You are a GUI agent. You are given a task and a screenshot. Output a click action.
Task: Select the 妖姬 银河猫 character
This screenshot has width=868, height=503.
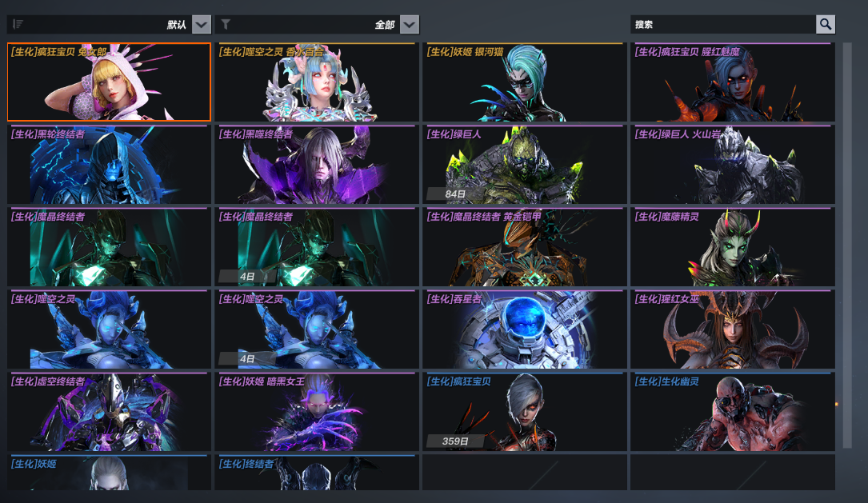[x=525, y=82]
